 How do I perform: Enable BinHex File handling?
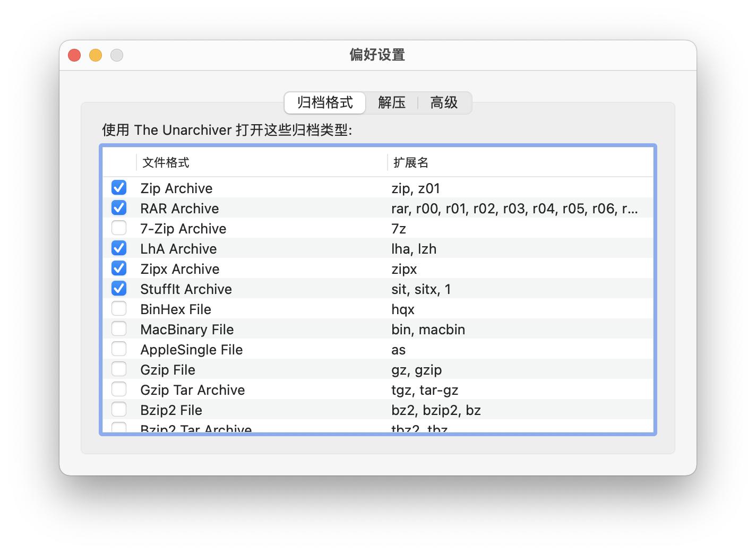pyautogui.click(x=119, y=308)
